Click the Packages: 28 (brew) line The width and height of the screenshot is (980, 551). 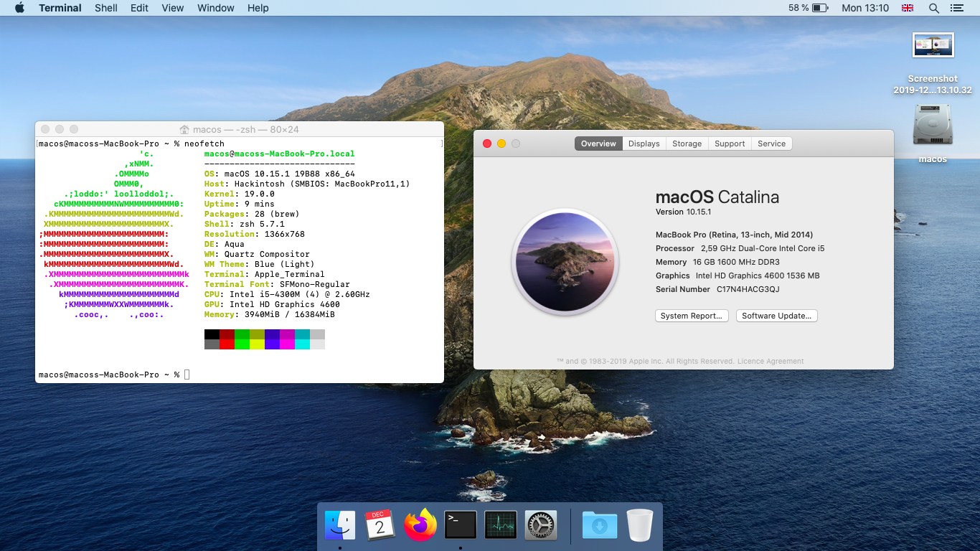(x=252, y=214)
